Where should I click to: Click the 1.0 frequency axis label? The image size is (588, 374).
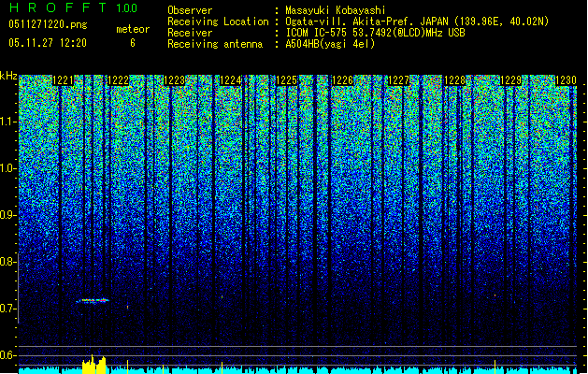pyautogui.click(x=8, y=168)
